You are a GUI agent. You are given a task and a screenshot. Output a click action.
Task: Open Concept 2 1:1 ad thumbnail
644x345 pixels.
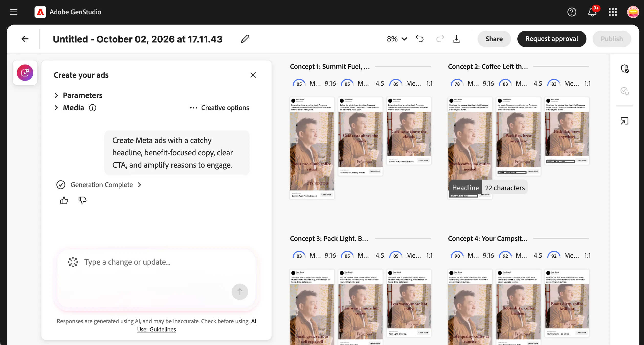(567, 131)
